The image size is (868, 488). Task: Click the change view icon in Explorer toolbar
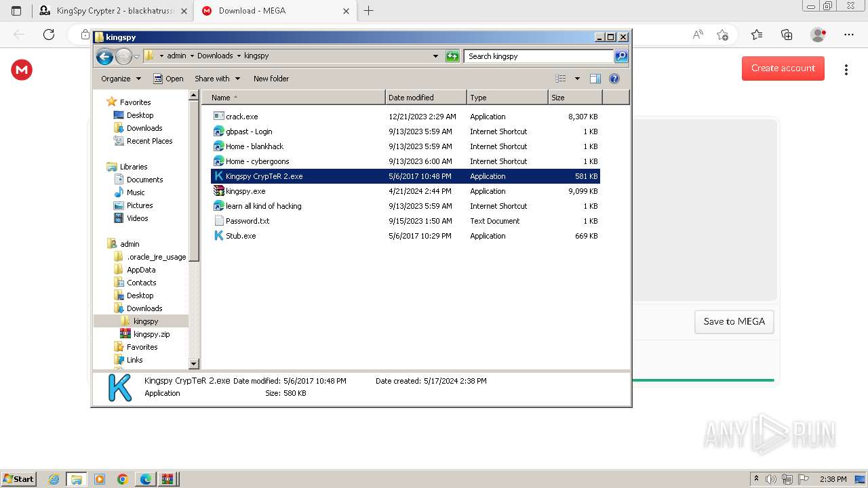(x=561, y=79)
